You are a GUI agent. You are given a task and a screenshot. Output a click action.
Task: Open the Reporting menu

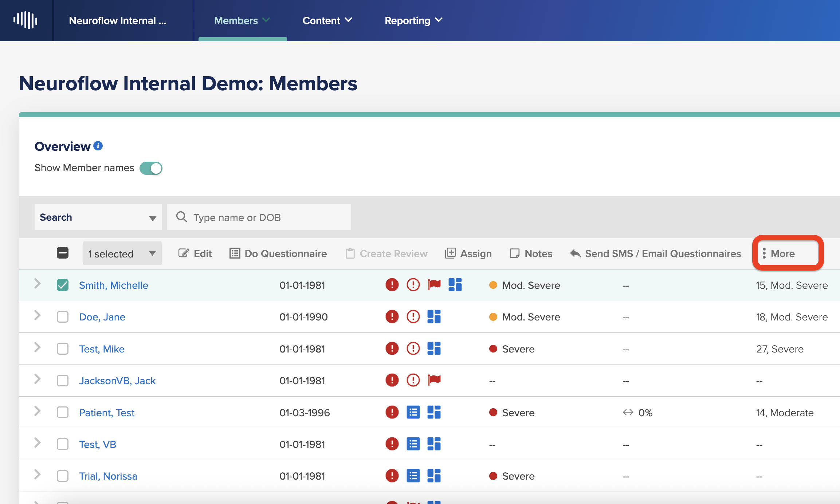[413, 20]
